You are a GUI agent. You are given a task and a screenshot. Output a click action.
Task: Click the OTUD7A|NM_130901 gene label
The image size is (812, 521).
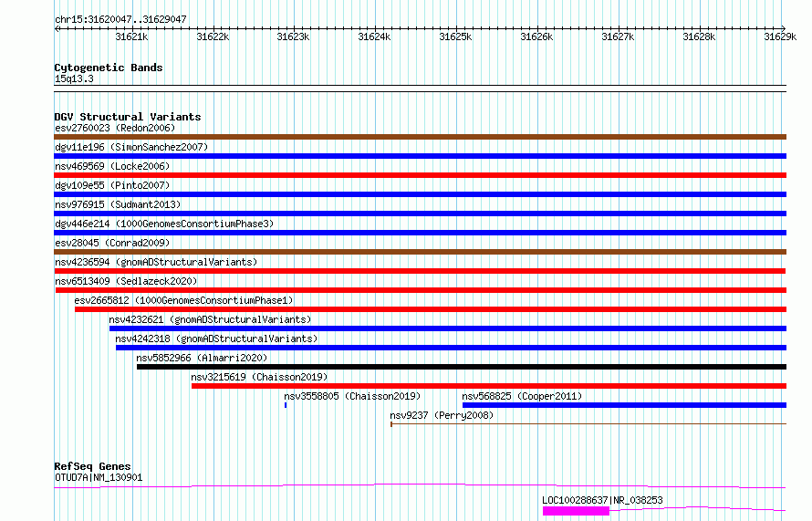99,477
